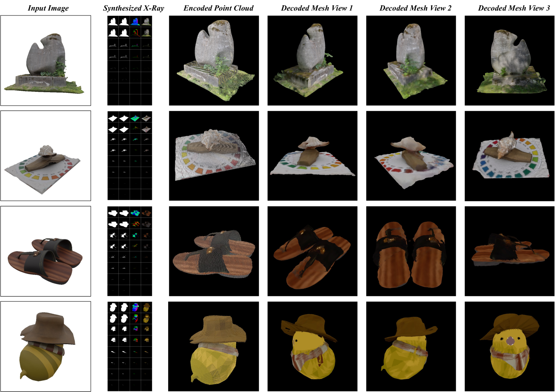This screenshot has height=392, width=555.
Task: Open the sandals decoded mesh view 2
Action: (x=411, y=251)
